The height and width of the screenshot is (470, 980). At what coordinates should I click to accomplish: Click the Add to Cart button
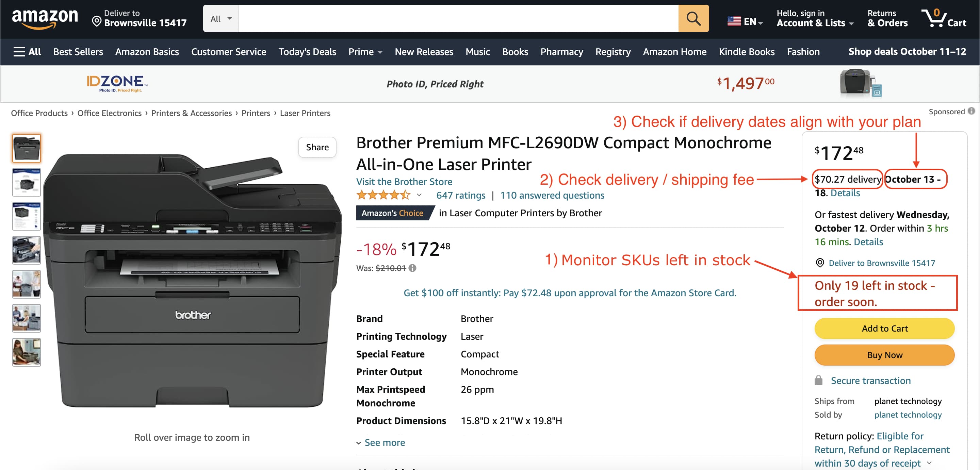pos(884,328)
